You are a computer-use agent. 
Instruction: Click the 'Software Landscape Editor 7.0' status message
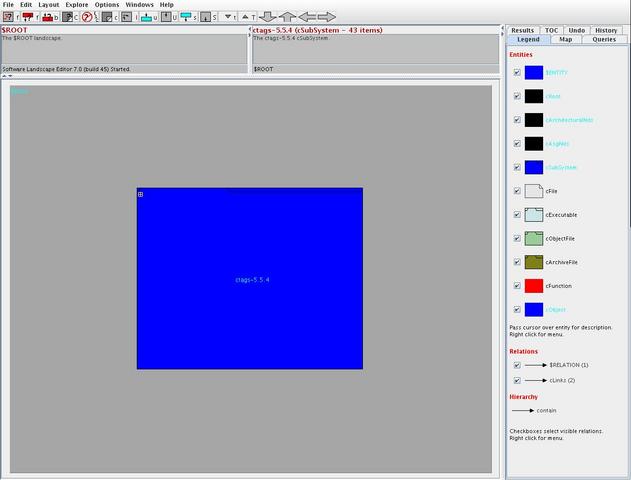66,69
